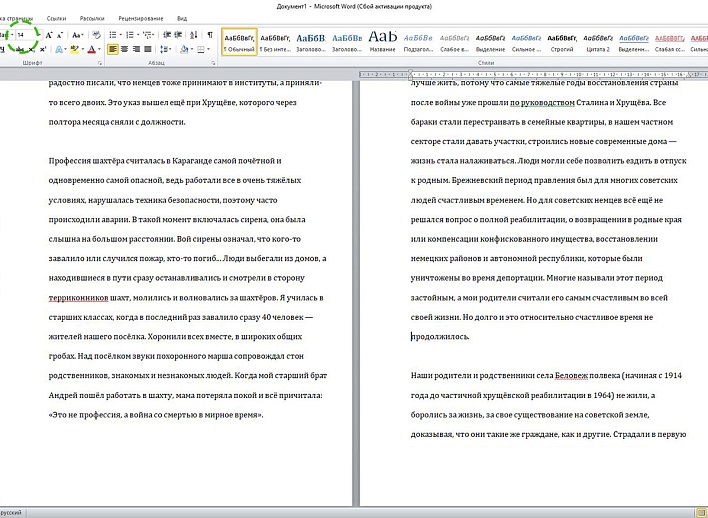Apply a bulleted list

(112, 35)
